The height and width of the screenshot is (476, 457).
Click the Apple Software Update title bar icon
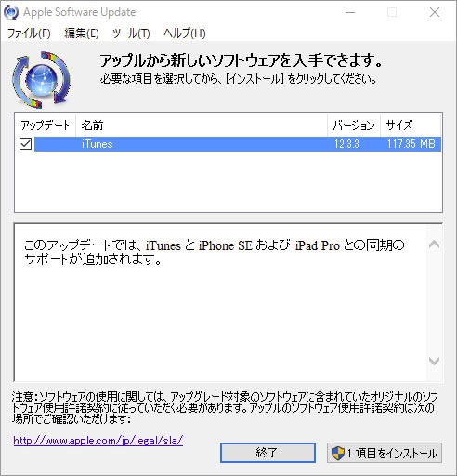pos(11,12)
